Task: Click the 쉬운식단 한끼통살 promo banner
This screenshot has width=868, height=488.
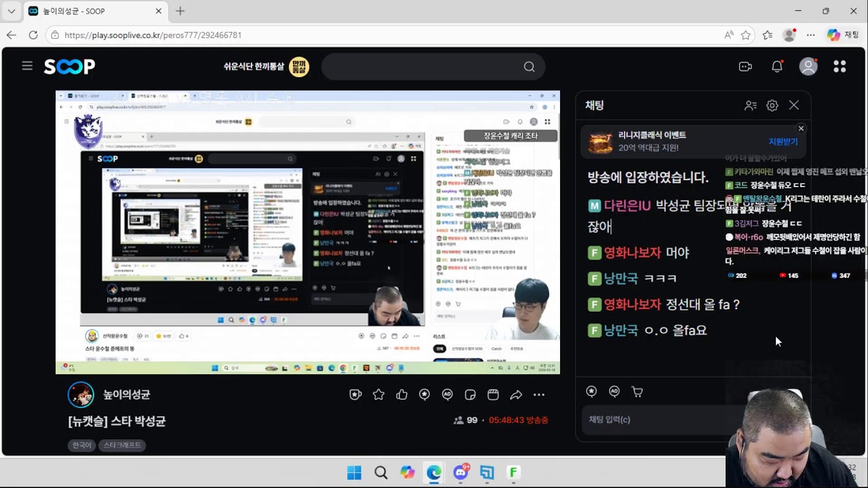Action: (x=267, y=66)
